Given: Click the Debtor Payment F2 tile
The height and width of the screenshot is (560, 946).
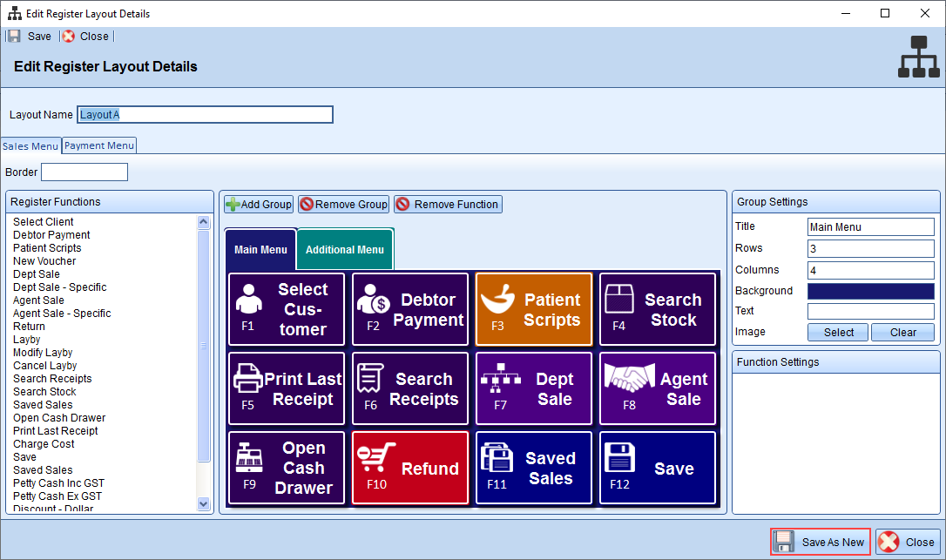Looking at the screenshot, I should pos(409,308).
